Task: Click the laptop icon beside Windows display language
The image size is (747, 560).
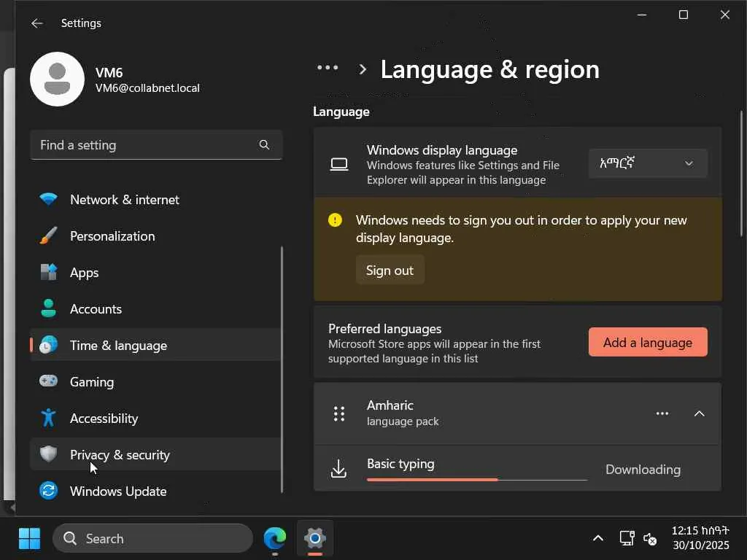Action: pos(339,165)
